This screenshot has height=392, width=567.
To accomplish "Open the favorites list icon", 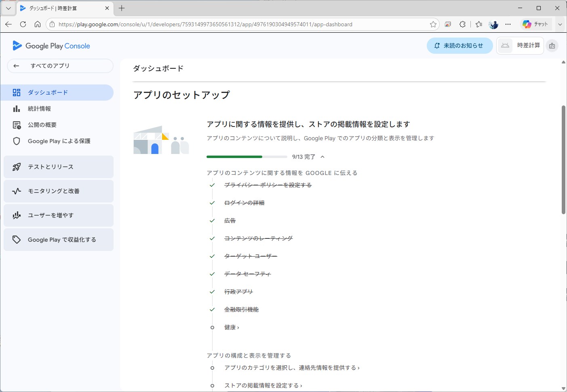I will 479,24.
